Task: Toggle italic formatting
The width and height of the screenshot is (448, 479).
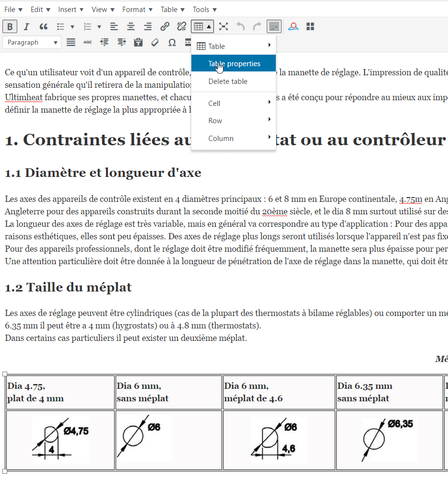Action: point(26,26)
